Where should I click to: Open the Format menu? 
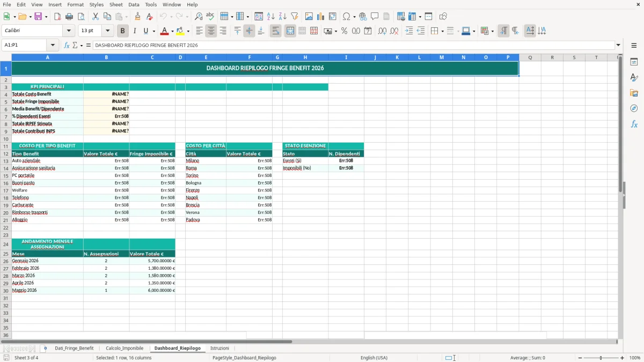(x=75, y=4)
